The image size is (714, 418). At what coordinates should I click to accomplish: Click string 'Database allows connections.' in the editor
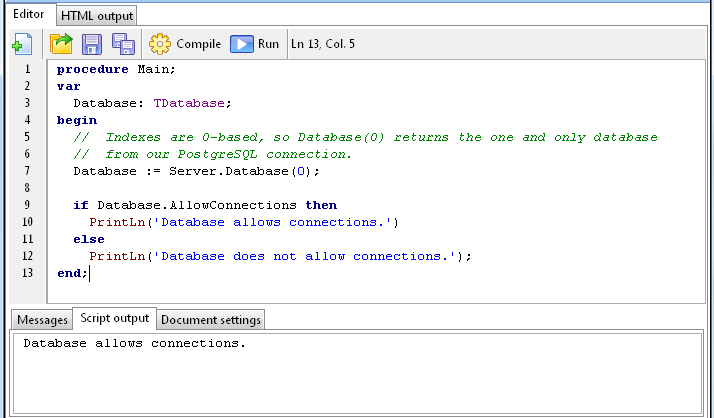pyautogui.click(x=273, y=222)
